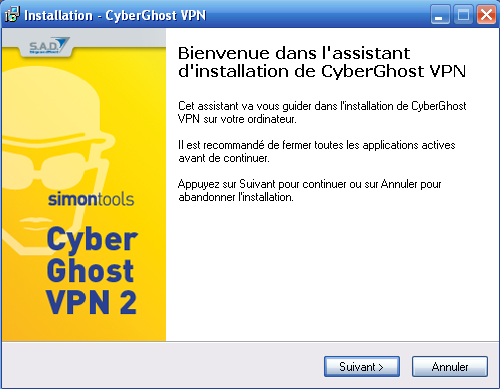
Task: Click the disabled maximize window button
Action: point(463,15)
